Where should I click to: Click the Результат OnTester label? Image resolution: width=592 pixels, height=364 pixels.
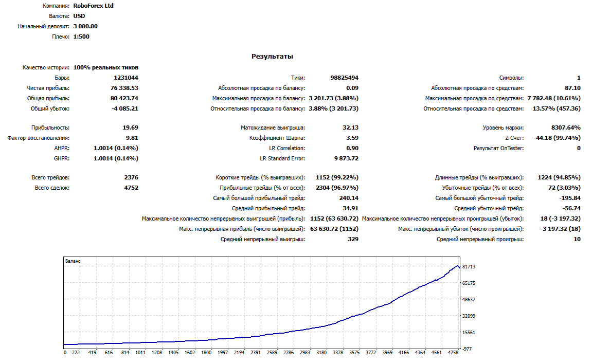coord(499,148)
